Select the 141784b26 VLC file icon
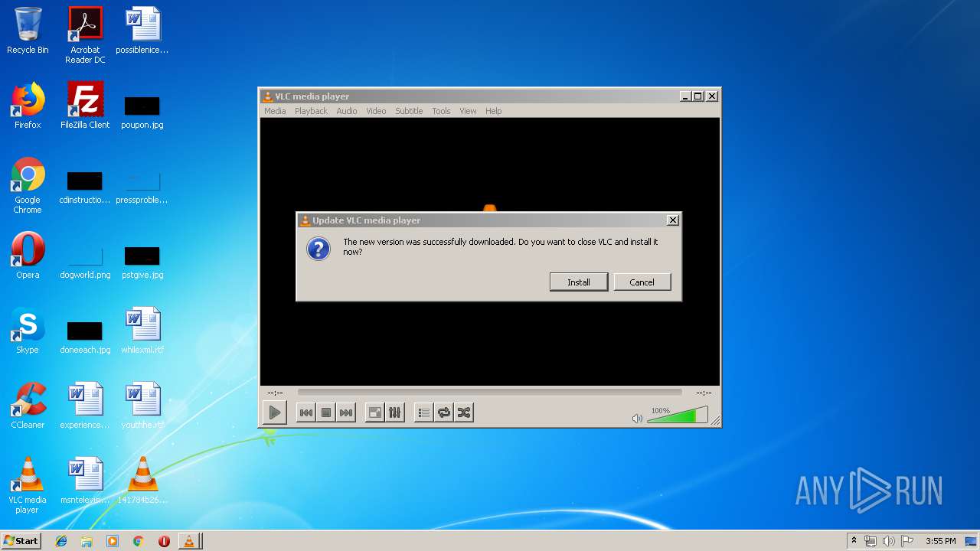Viewport: 980px width, 551px height. pyautogui.click(x=142, y=481)
